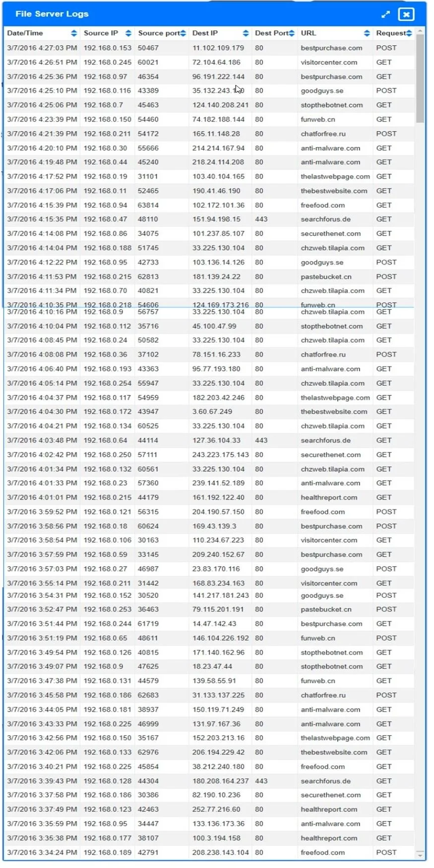Click the vertical scrollbar thumb
Screen dimensions: 434x868
click(x=420, y=78)
